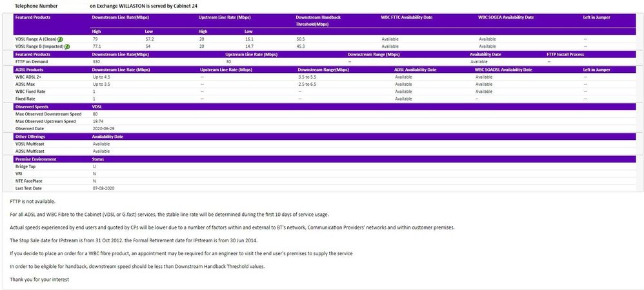Click the Other Offerings section header
The height and width of the screenshot is (290, 644).
(30, 137)
